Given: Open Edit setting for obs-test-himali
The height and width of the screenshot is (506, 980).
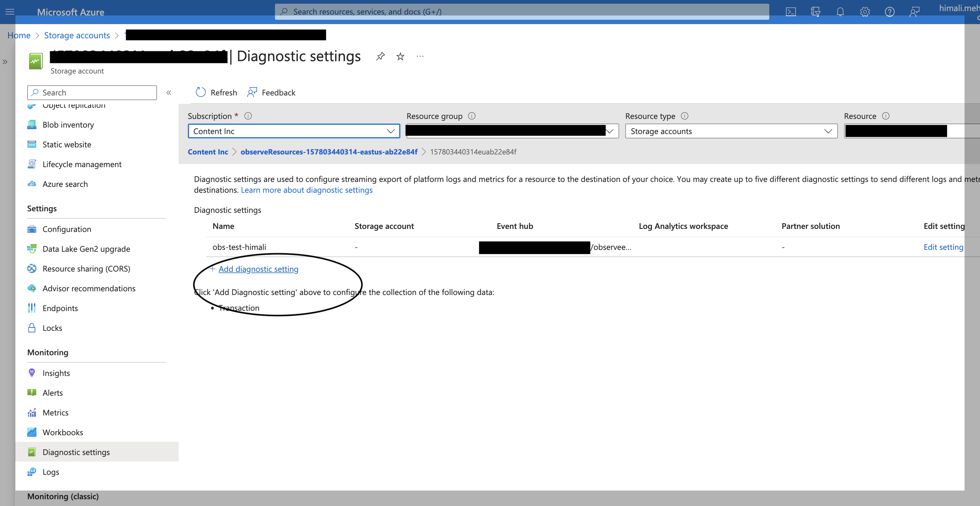Looking at the screenshot, I should click(x=943, y=247).
